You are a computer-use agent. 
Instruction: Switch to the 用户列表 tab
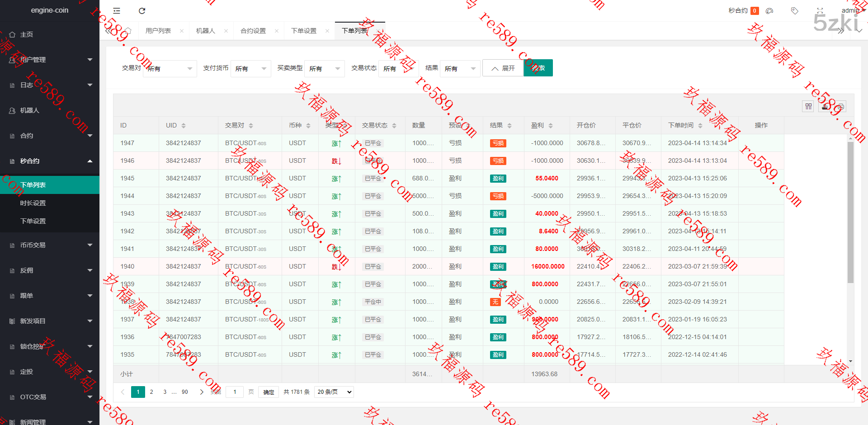[x=158, y=31]
